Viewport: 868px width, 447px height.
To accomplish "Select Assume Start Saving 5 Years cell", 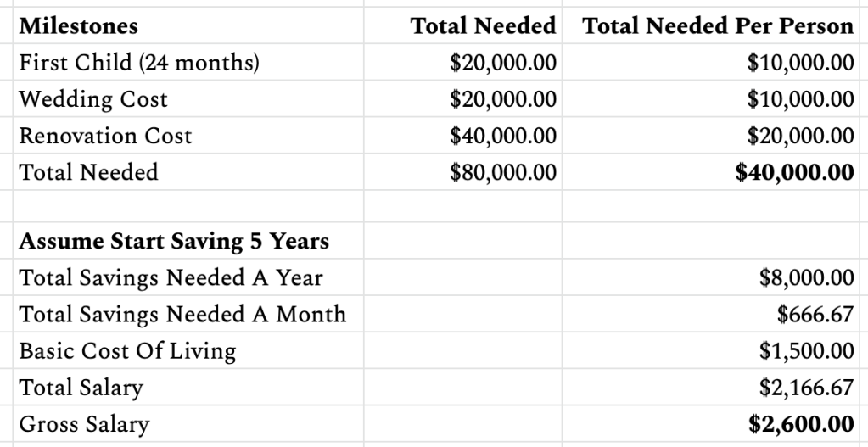I will (x=174, y=241).
